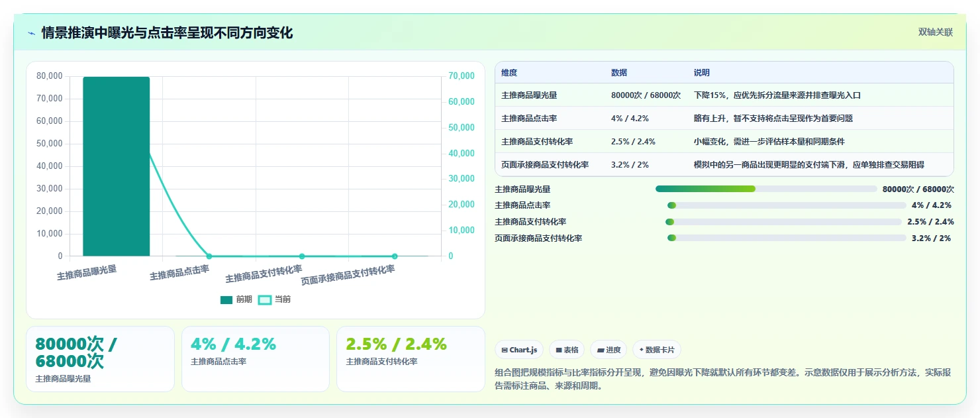Click the 主推商品点击率 progress bar
The image size is (980, 418).
tap(787, 205)
